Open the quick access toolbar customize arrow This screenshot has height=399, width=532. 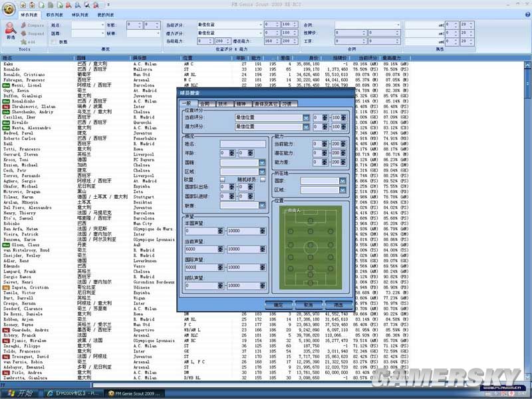[108, 5]
